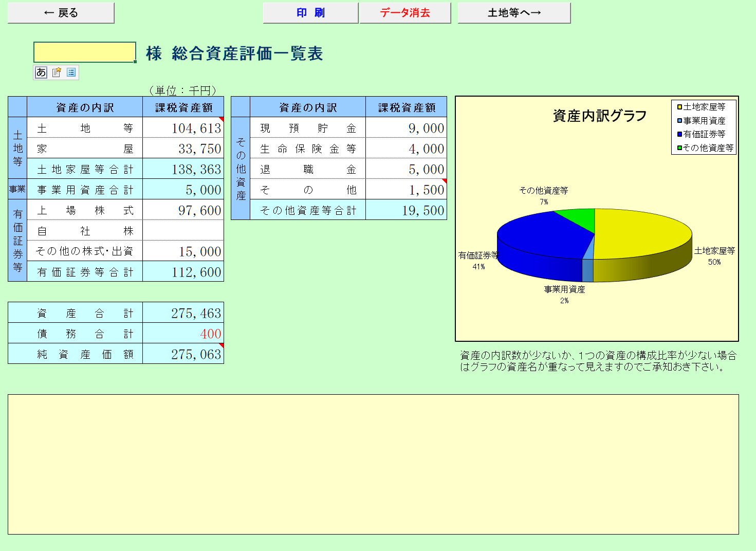The image size is (756, 551).
Task: Click the 上場株式 row label
Action: (x=85, y=210)
